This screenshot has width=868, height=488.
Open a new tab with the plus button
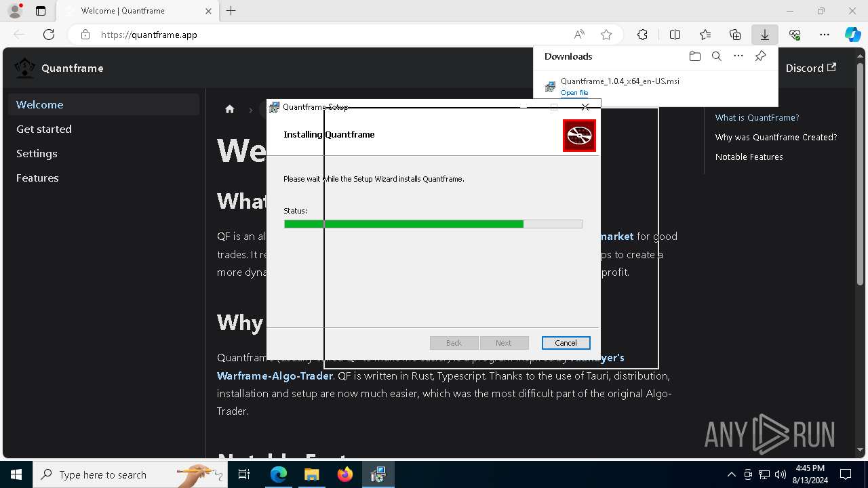click(x=231, y=11)
